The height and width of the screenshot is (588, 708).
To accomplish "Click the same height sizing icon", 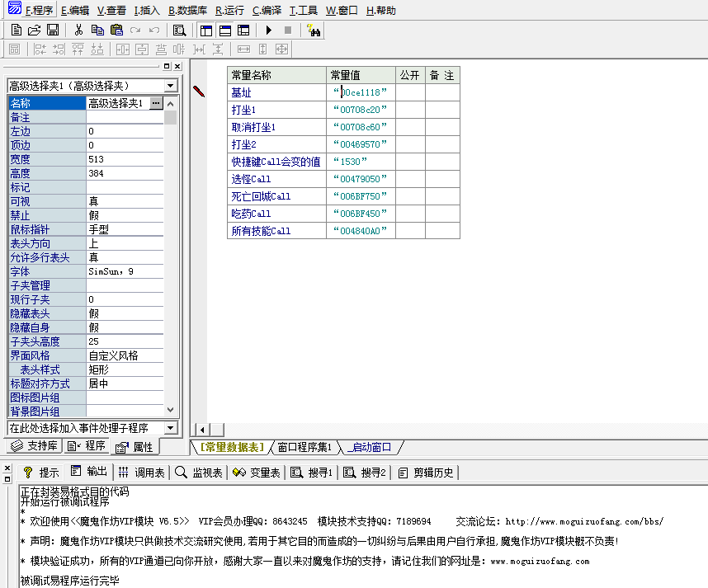I will (x=262, y=49).
